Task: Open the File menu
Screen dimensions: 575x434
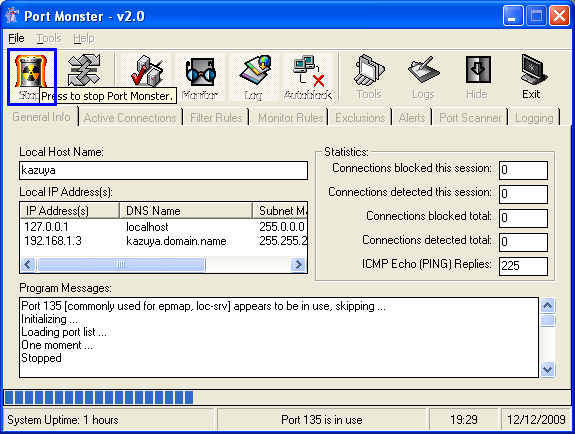Action: pyautogui.click(x=16, y=38)
